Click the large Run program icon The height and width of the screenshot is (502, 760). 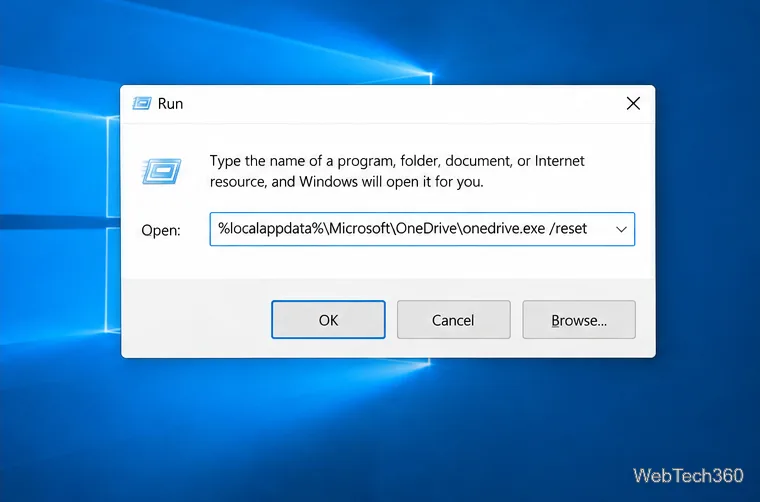tap(161, 171)
